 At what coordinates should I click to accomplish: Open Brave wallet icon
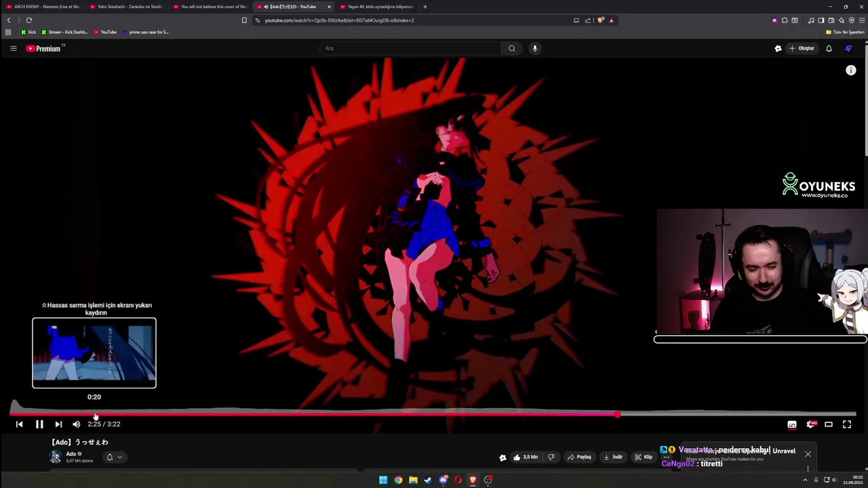(x=831, y=20)
